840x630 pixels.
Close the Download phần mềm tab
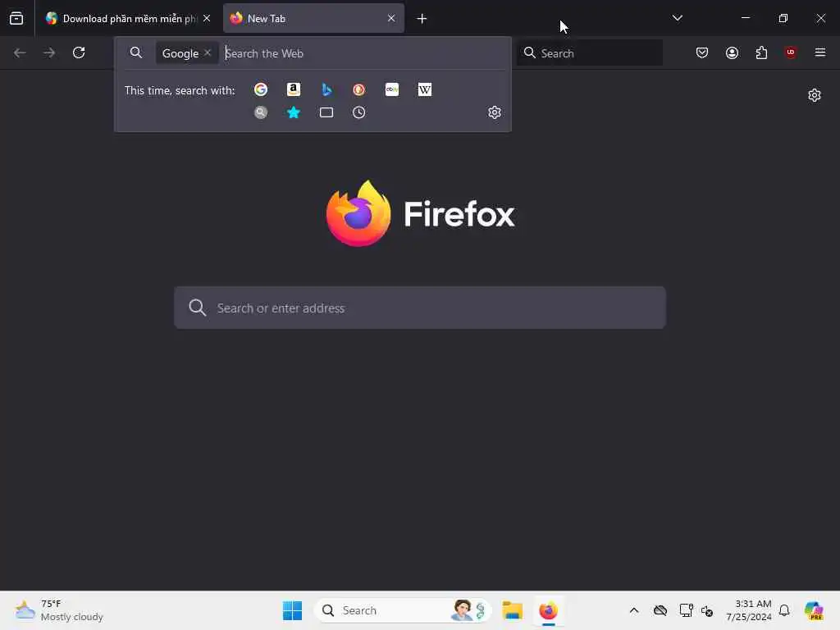(x=207, y=18)
